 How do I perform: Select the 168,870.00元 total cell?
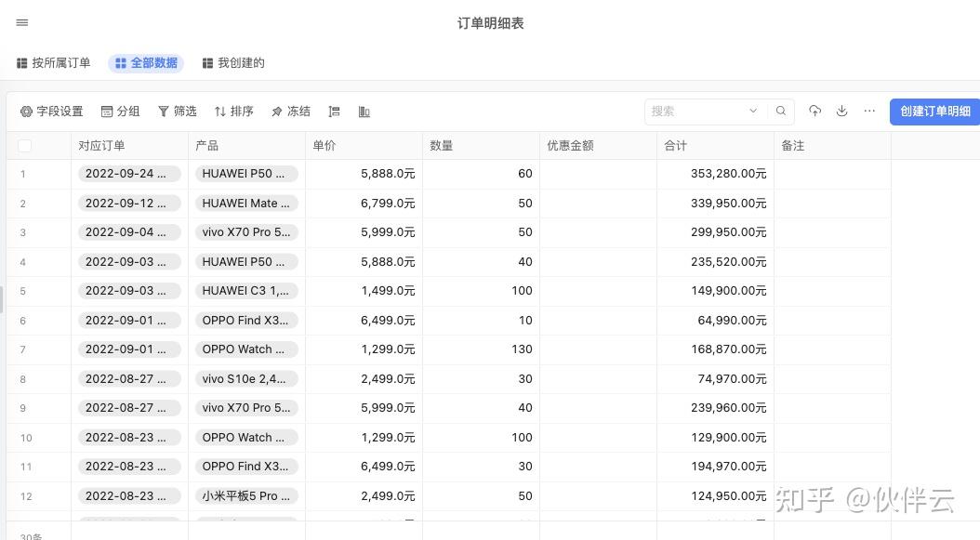(716, 349)
